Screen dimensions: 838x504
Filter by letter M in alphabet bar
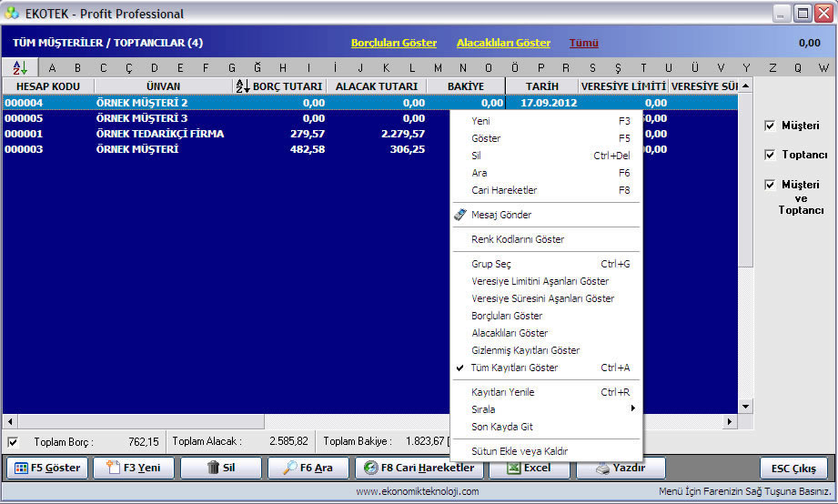(x=438, y=67)
